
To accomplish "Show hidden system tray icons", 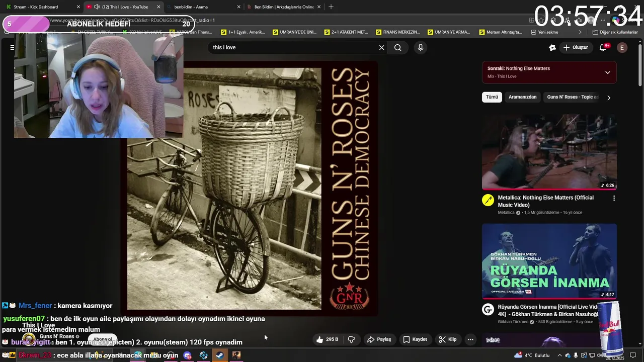I will coord(559,355).
